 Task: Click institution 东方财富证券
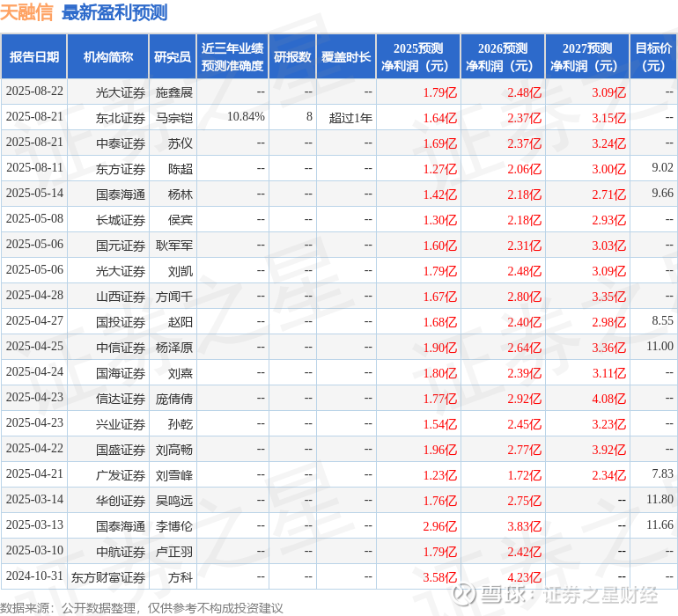(x=108, y=576)
